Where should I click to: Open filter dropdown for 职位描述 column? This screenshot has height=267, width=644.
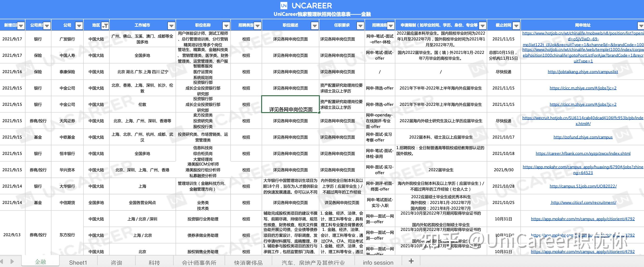click(315, 25)
